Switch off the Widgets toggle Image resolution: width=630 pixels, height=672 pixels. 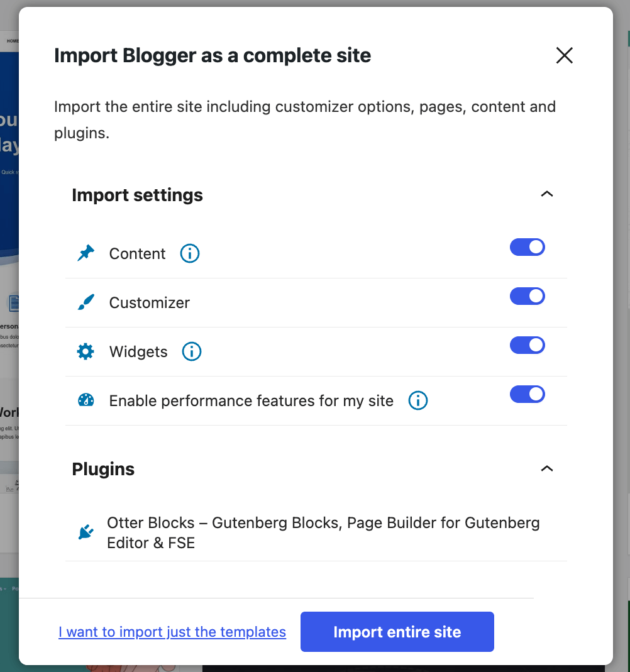click(527, 345)
